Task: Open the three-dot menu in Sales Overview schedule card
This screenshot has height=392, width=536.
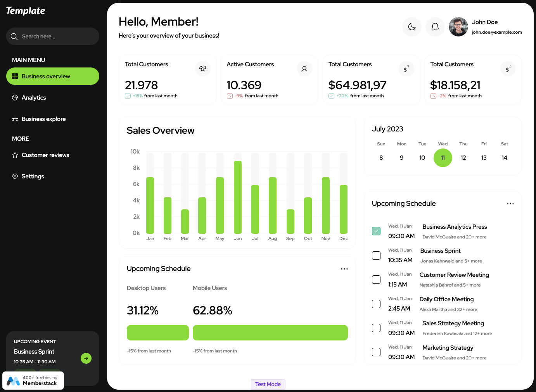Action: click(x=344, y=268)
